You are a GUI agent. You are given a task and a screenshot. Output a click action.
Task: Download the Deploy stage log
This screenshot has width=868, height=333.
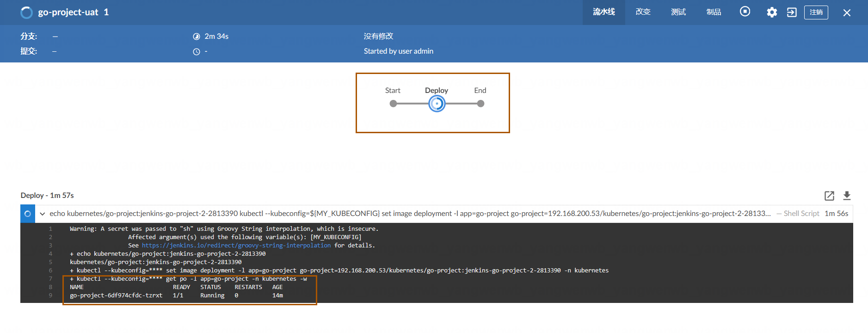tap(847, 196)
